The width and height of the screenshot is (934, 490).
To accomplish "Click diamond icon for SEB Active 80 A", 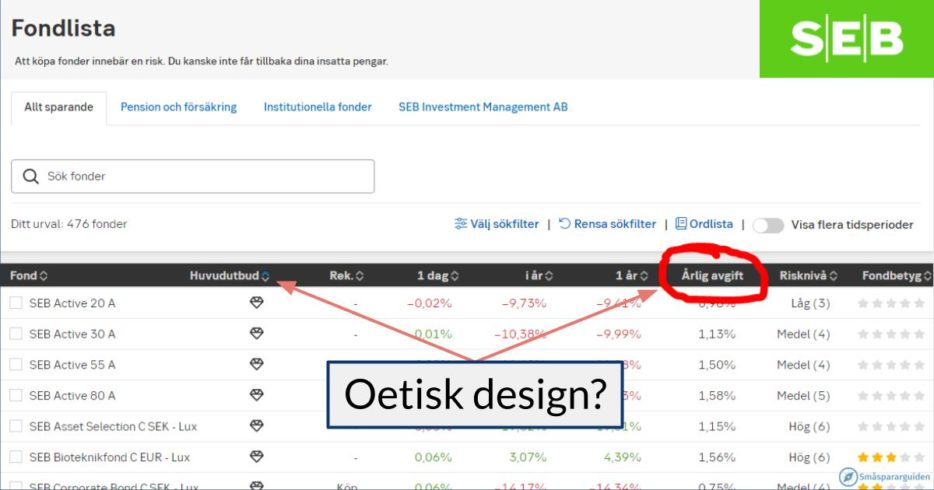I will click(x=257, y=395).
